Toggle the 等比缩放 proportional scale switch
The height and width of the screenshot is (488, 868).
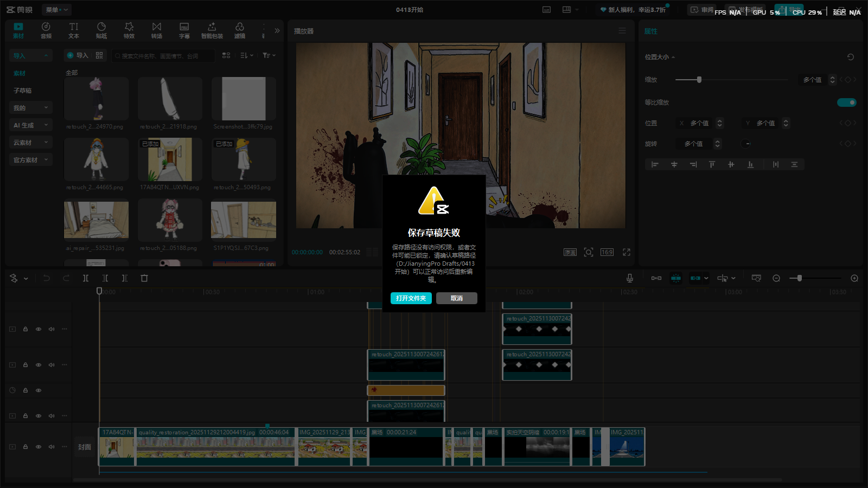(x=846, y=102)
